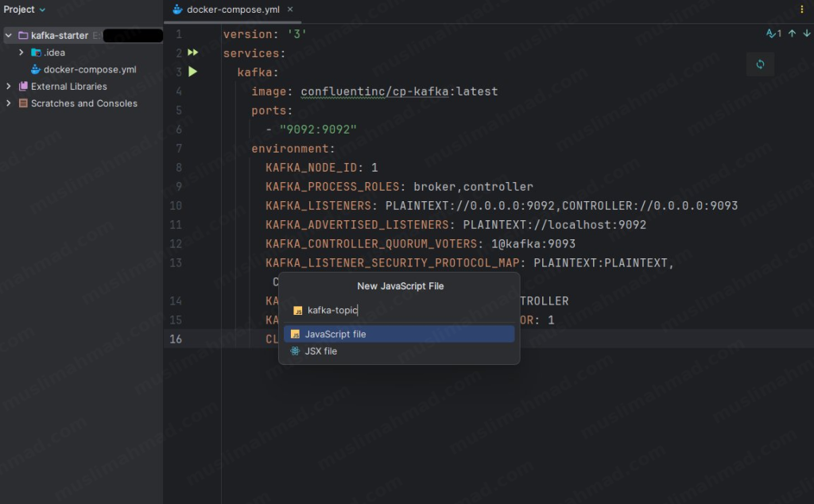Click the JSX file icon in the popup
Image resolution: width=814 pixels, height=504 pixels.
(x=296, y=351)
